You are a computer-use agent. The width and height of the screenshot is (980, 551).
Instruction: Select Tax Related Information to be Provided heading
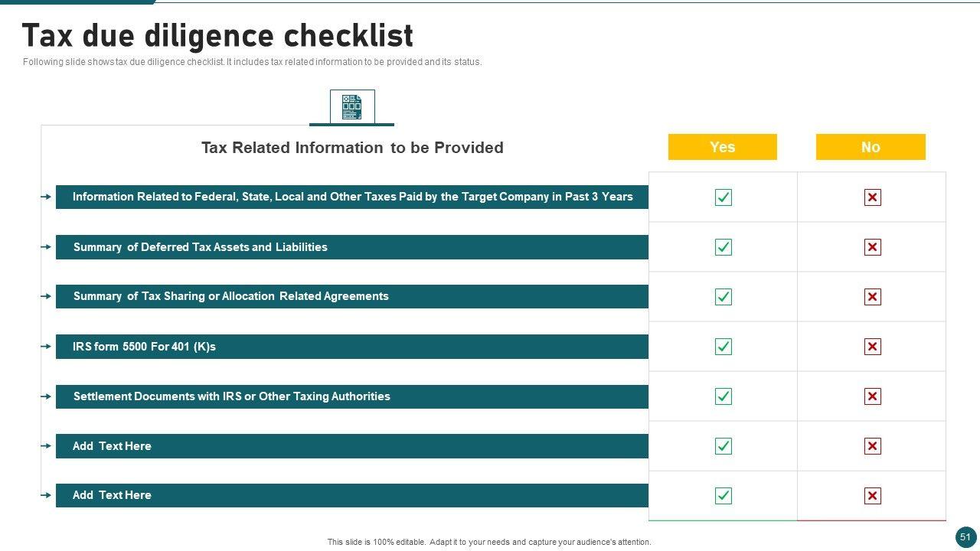pyautogui.click(x=352, y=148)
